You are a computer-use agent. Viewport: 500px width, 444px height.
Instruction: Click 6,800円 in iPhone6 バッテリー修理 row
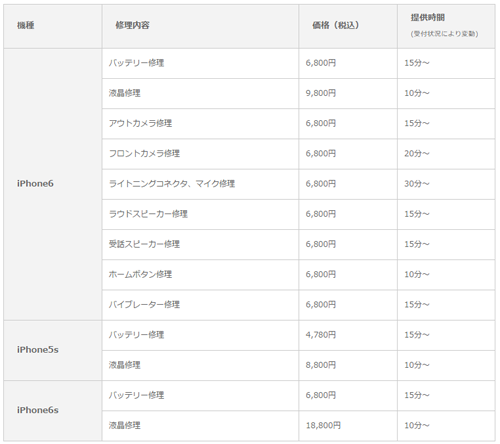coord(321,63)
